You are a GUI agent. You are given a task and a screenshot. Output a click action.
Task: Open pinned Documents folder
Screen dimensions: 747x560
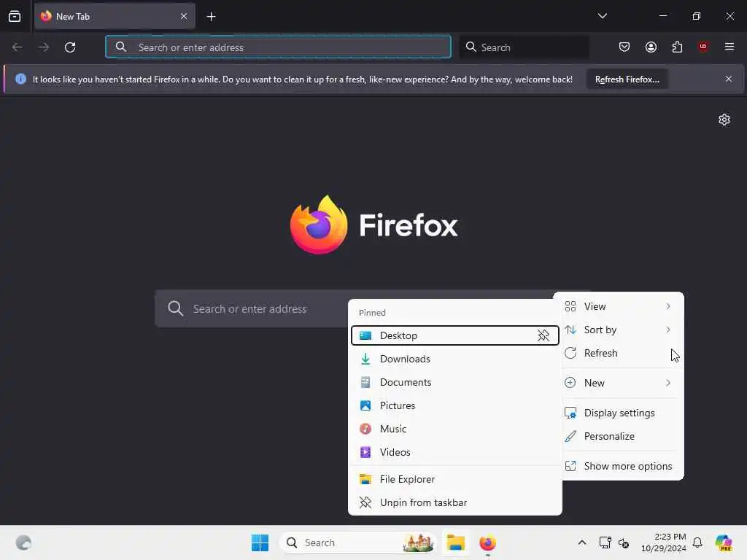455,382
